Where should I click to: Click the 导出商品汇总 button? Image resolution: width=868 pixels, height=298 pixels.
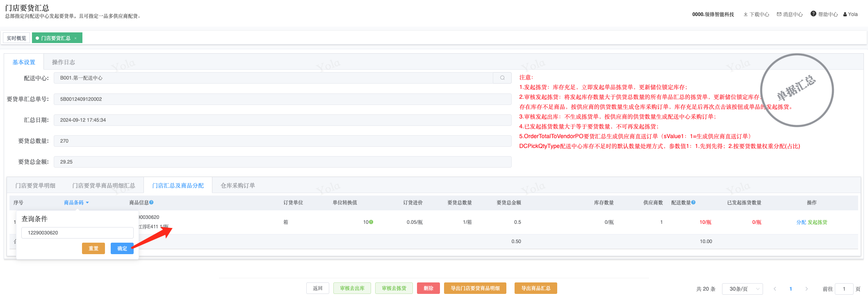tap(536, 288)
